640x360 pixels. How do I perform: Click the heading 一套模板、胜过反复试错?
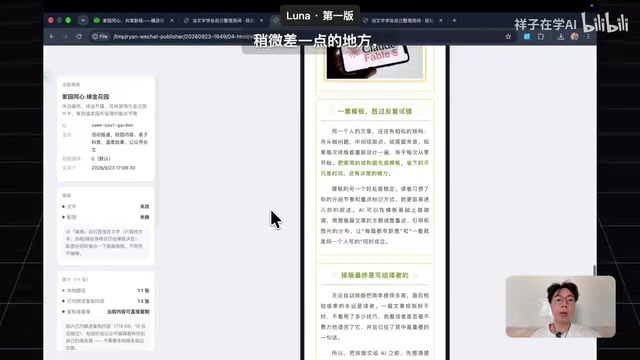pos(375,111)
